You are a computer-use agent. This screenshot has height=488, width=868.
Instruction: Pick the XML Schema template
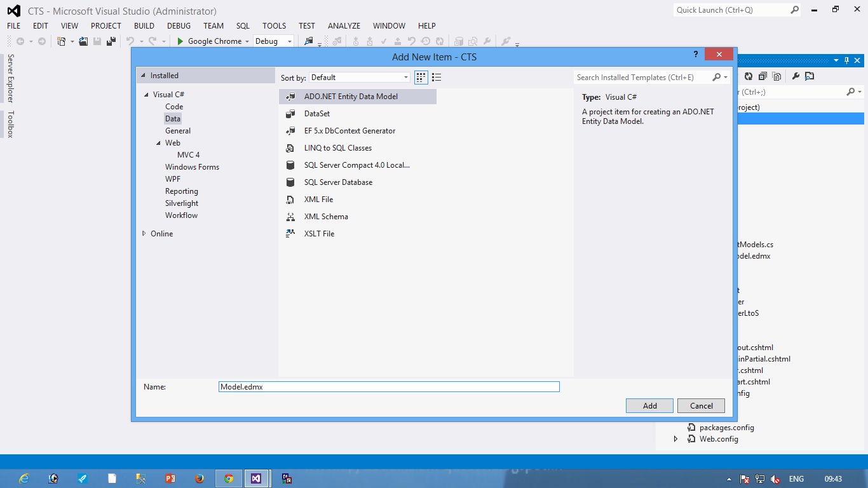click(x=326, y=216)
